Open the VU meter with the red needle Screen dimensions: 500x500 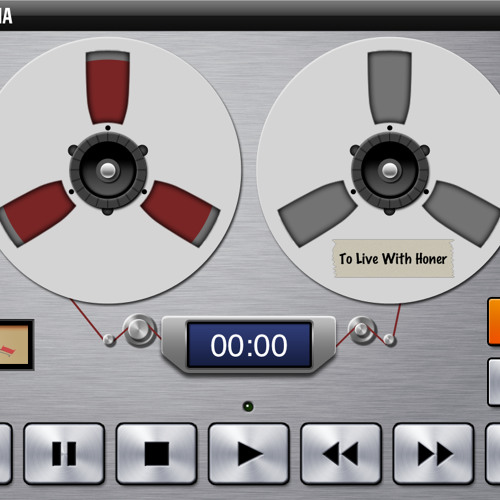coord(16,345)
